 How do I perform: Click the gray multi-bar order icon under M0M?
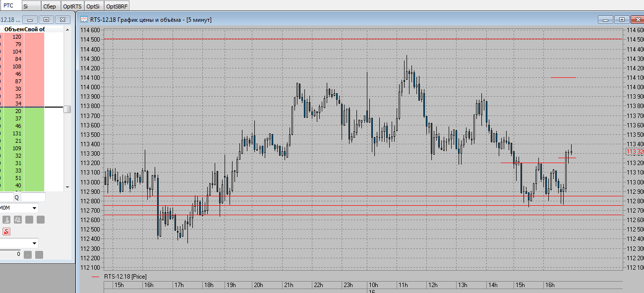pyautogui.click(x=17, y=220)
